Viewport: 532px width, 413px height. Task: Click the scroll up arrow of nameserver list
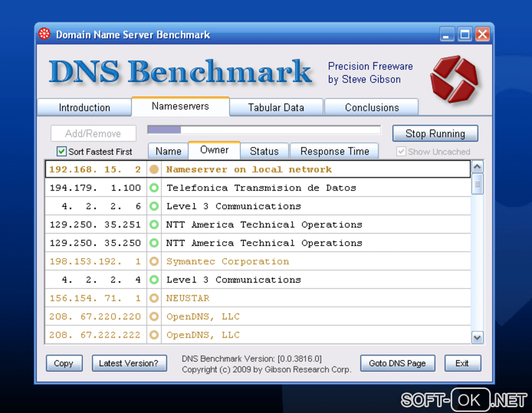pos(477,167)
